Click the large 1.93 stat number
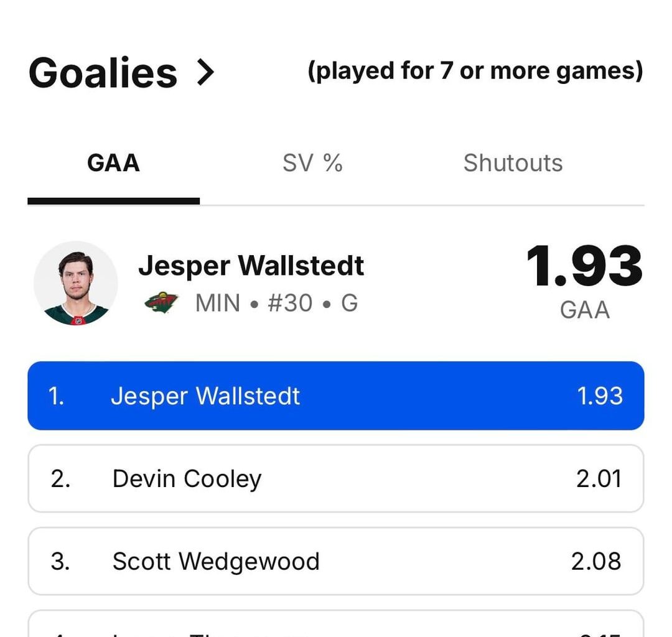The height and width of the screenshot is (637, 672). 584,267
